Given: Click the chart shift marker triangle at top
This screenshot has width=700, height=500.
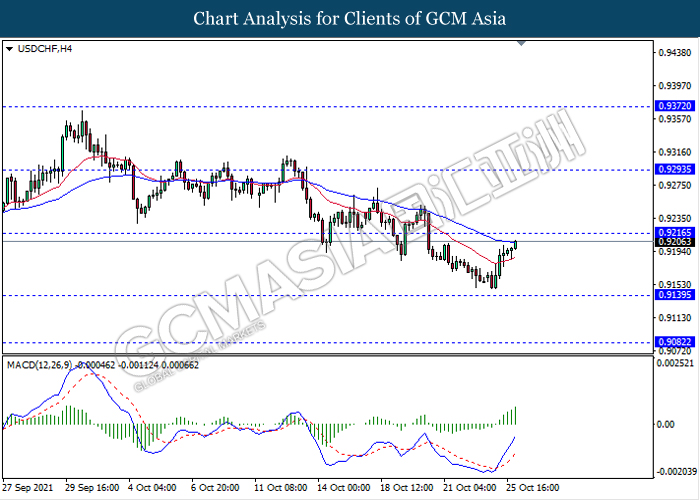Looking at the screenshot, I should 521,43.
